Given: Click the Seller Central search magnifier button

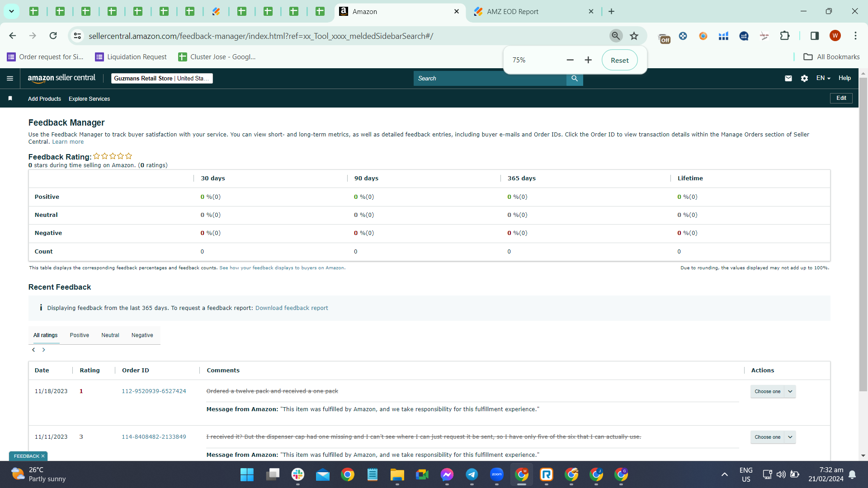Looking at the screenshot, I should (x=575, y=79).
